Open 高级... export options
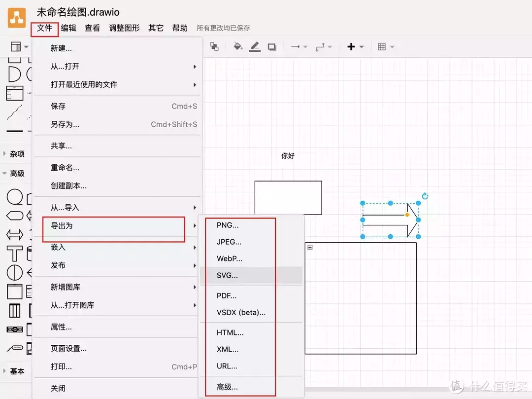The height and width of the screenshot is (399, 532). 251,387
